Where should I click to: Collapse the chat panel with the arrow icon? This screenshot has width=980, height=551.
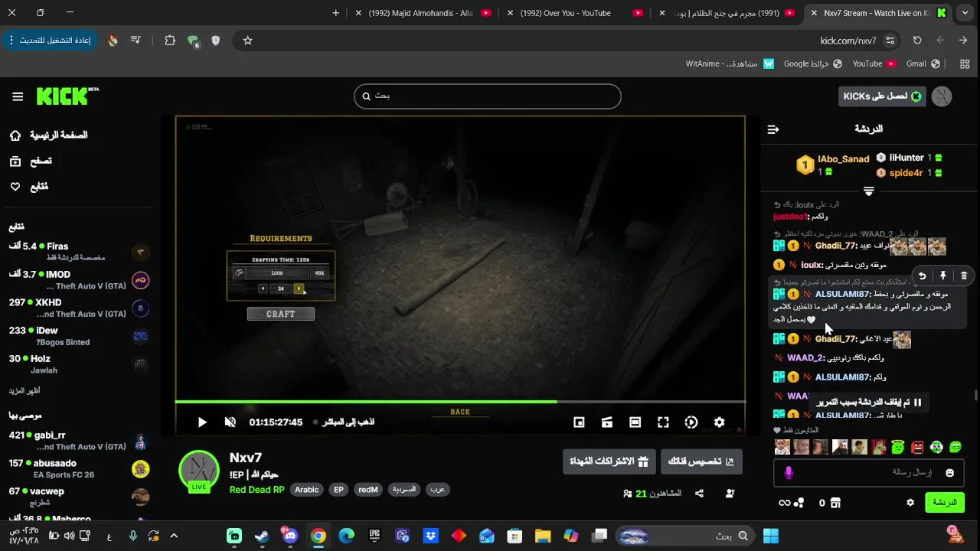(x=773, y=129)
